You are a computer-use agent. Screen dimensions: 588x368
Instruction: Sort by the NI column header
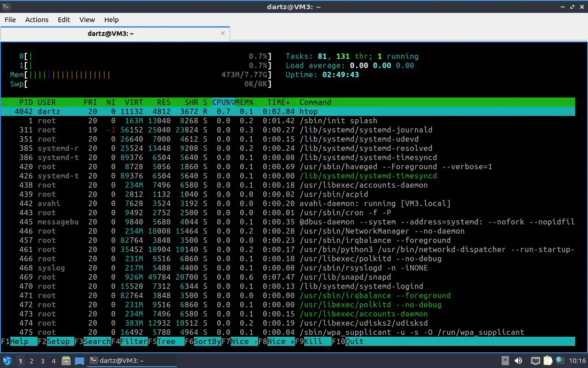(x=111, y=102)
